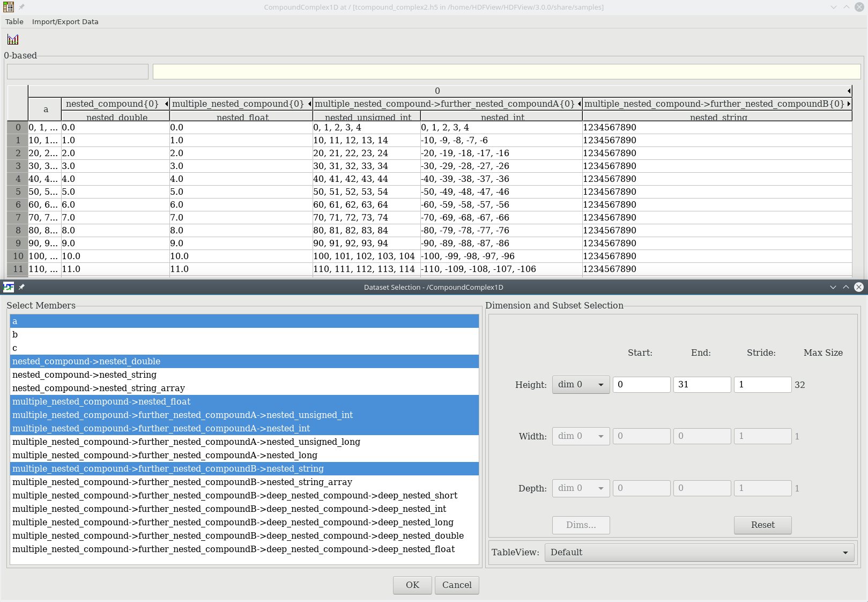This screenshot has width=868, height=602.
Task: Click the 'a' column cell '20, 2...' in row 2
Action: coord(45,153)
